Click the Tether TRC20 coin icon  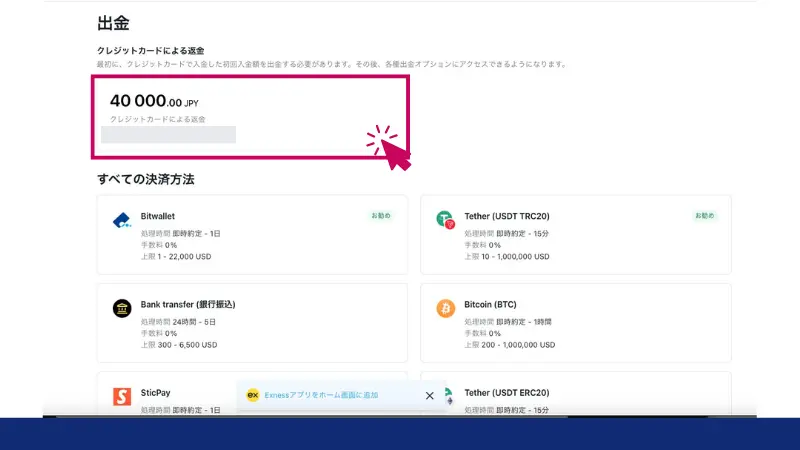[445, 220]
